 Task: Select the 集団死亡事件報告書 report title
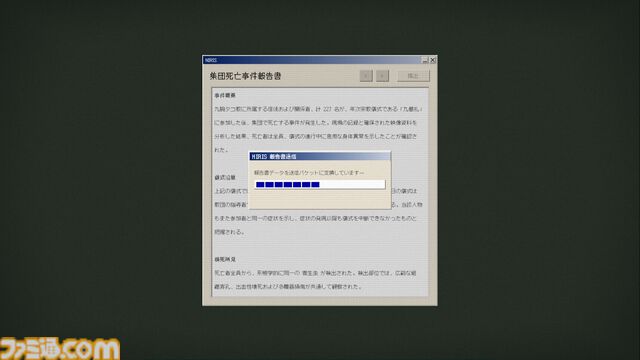(x=245, y=76)
